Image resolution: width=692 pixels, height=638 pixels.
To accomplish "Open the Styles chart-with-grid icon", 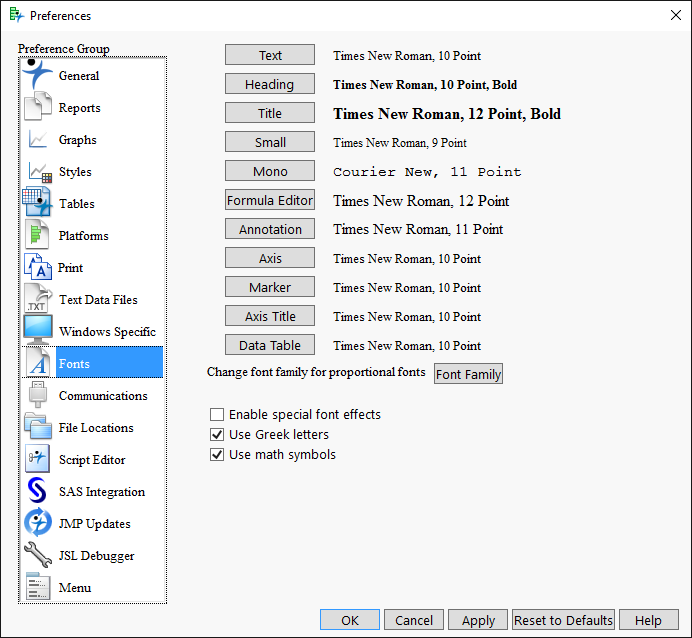I will pos(40,172).
